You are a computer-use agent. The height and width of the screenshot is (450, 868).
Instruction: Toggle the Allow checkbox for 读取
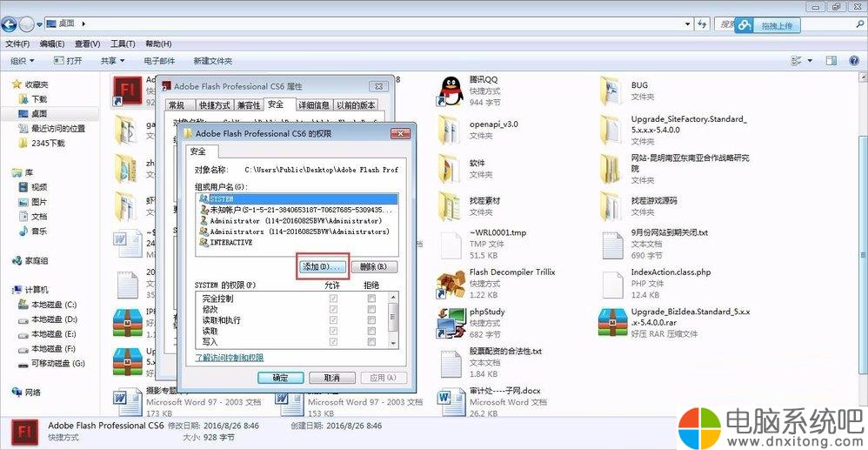(333, 331)
